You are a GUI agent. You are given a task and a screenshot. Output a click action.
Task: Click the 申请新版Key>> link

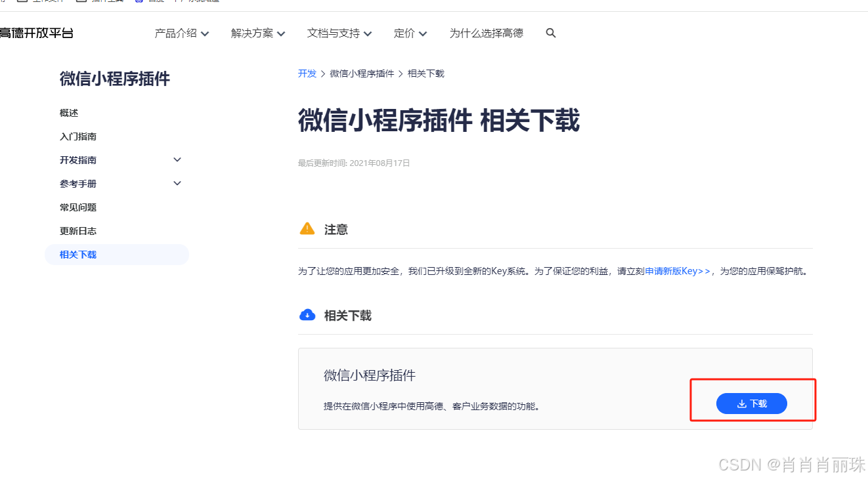(678, 271)
